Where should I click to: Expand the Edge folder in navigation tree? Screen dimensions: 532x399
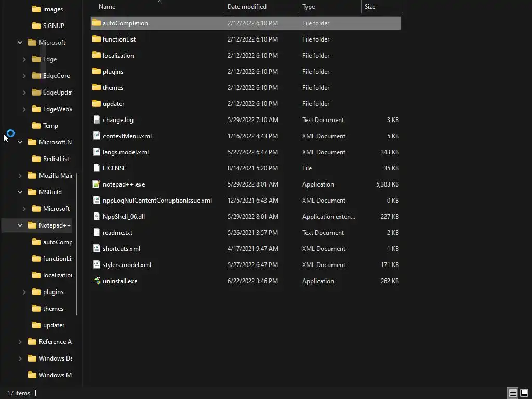24,59
